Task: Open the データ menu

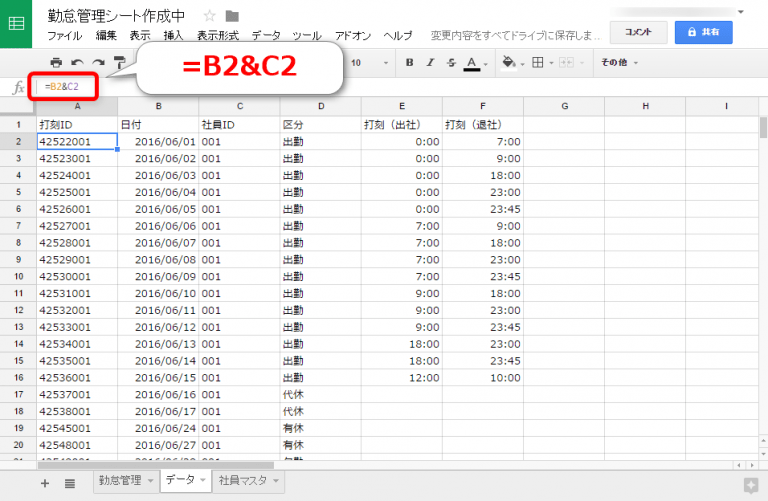Action: coord(266,35)
